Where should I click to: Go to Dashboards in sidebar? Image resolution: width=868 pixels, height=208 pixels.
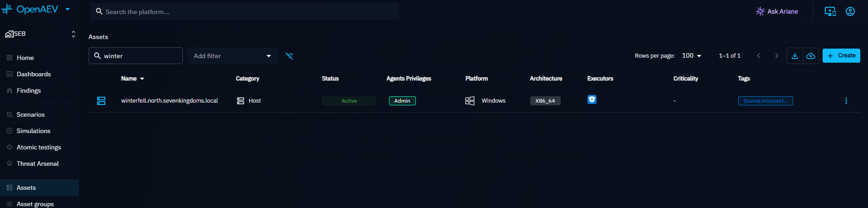point(34,74)
